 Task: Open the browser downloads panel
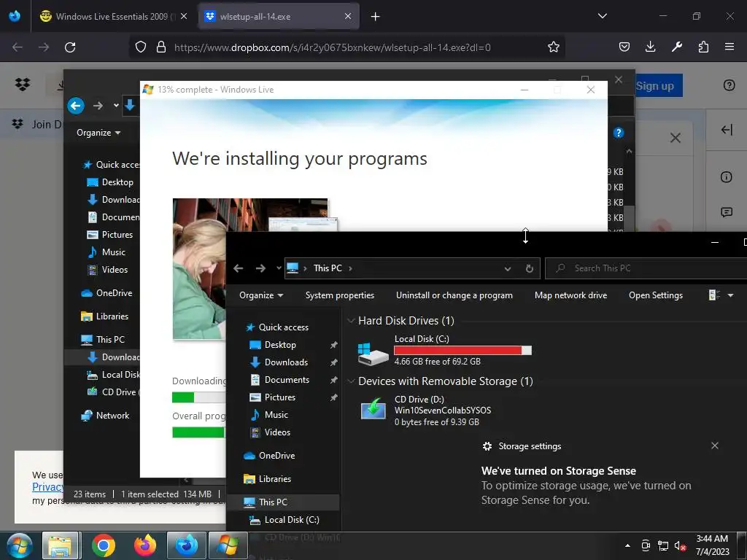tap(650, 47)
